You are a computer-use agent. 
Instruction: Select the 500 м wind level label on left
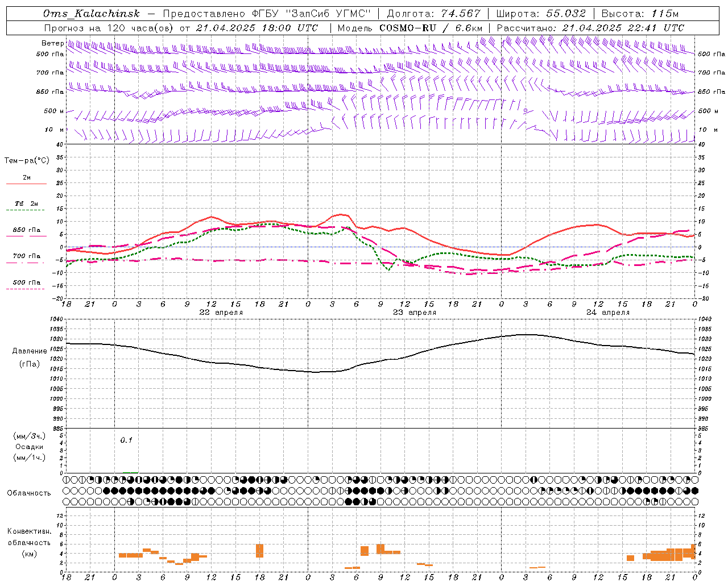pyautogui.click(x=54, y=111)
